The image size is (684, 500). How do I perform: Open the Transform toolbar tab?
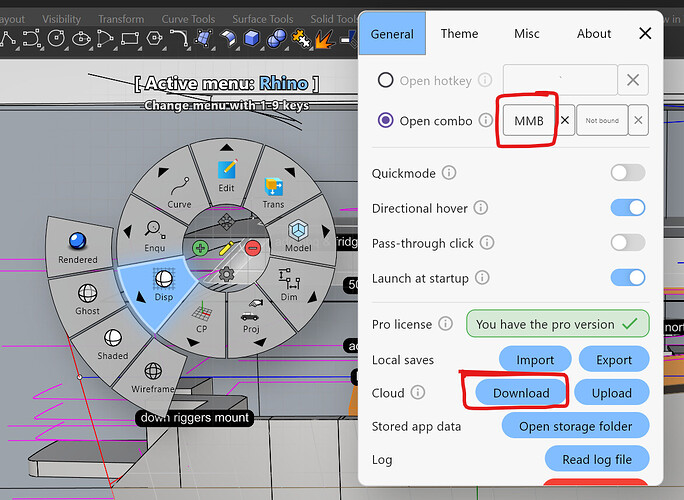pos(121,19)
